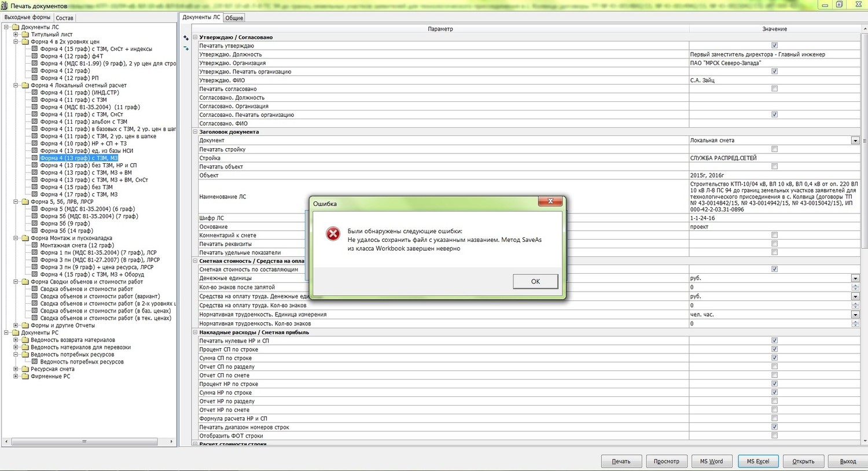The width and height of the screenshot is (868, 471).
Task: Click the form icon of Сводка объемов (в тек. ценах)
Action: point(35,318)
